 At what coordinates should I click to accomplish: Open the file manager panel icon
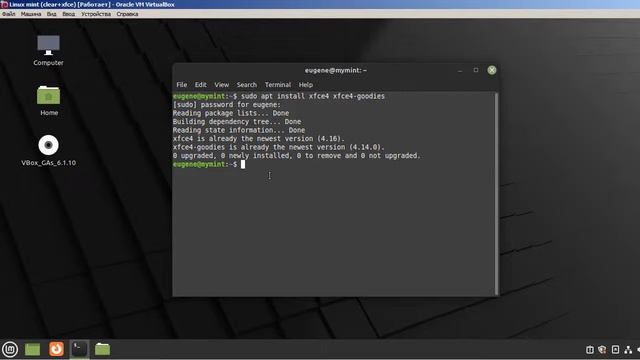pyautogui.click(x=102, y=349)
